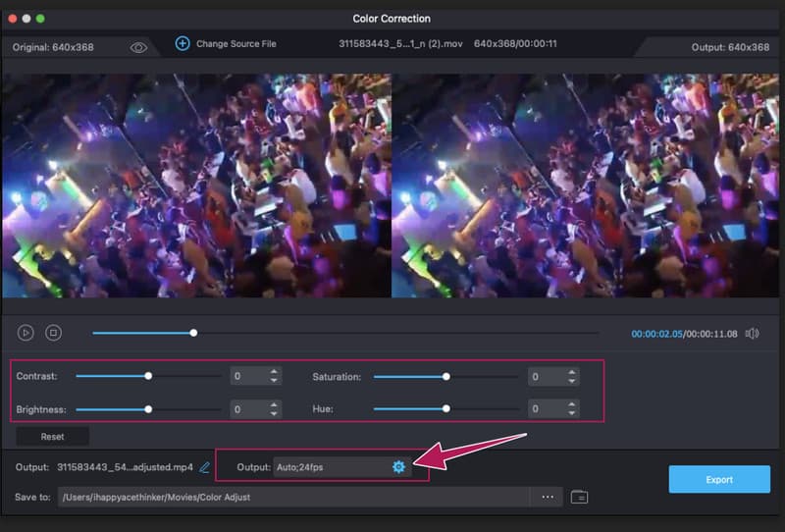Click the Export button
Screen dimensions: 785x532
click(x=718, y=479)
